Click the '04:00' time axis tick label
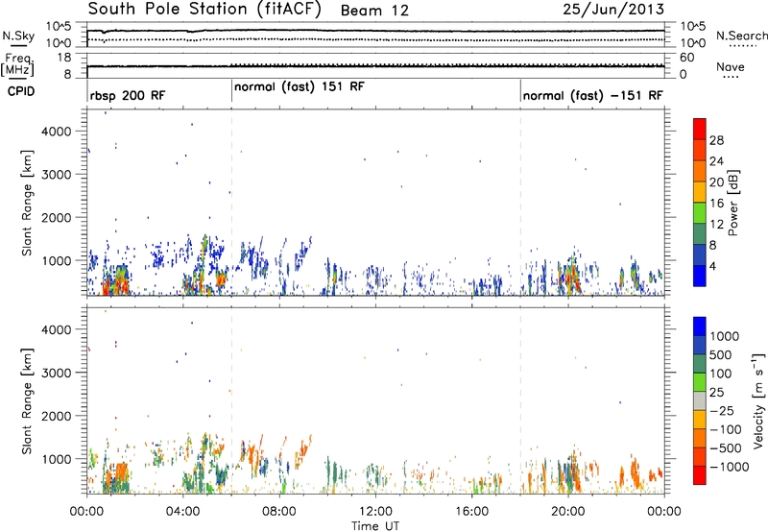Screen dimensions: 768x532 click(182, 512)
